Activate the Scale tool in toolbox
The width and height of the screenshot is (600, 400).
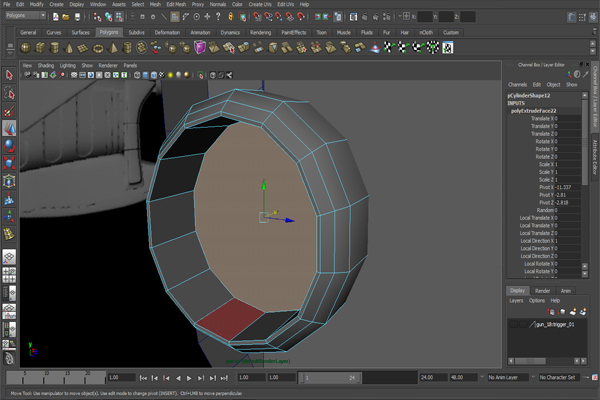click(9, 163)
